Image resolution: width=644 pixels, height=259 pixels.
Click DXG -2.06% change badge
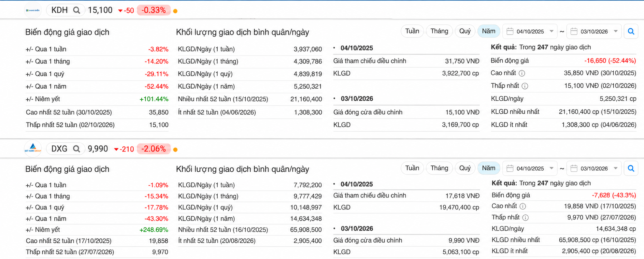[x=154, y=149]
